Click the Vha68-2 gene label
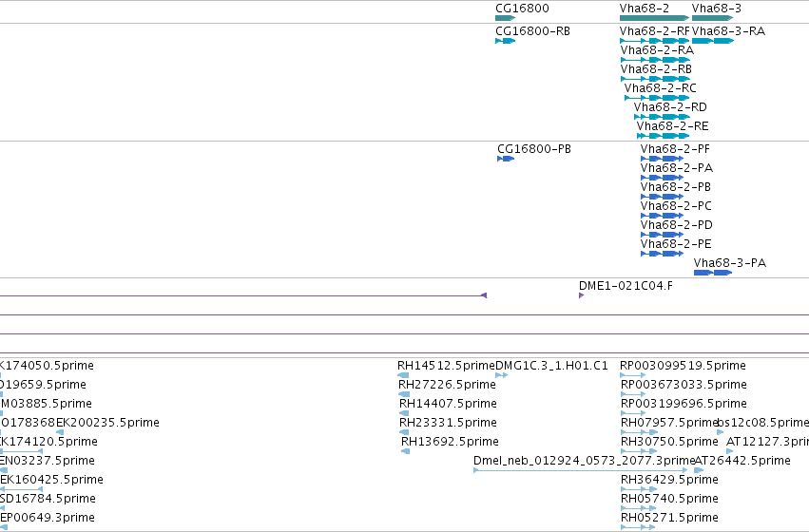Image resolution: width=809 pixels, height=532 pixels. (645, 9)
